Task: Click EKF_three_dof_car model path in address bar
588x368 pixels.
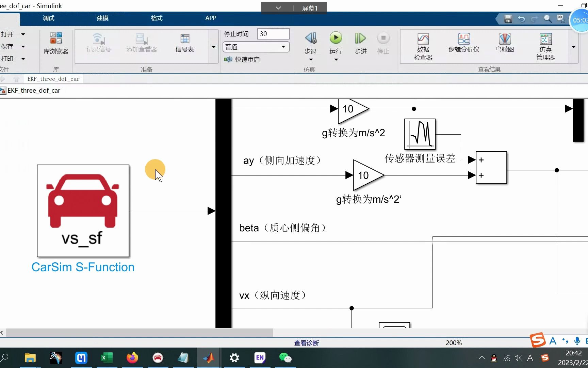Action: pos(34,90)
